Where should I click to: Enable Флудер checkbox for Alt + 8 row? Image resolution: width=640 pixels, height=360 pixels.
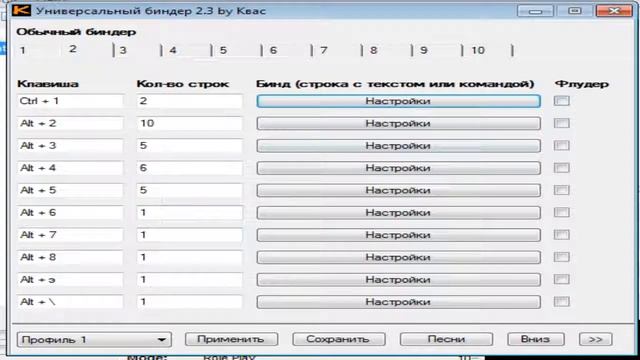tap(562, 257)
